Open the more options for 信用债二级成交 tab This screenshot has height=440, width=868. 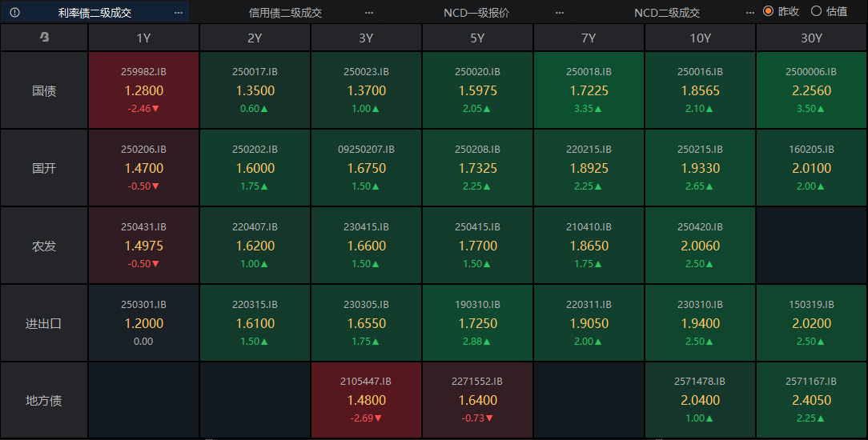[368, 13]
